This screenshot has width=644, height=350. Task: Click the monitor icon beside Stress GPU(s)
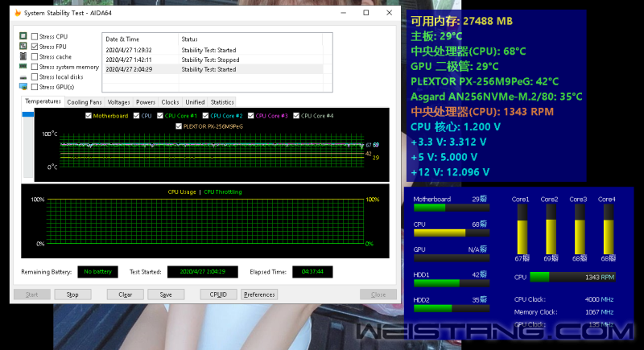click(x=23, y=87)
